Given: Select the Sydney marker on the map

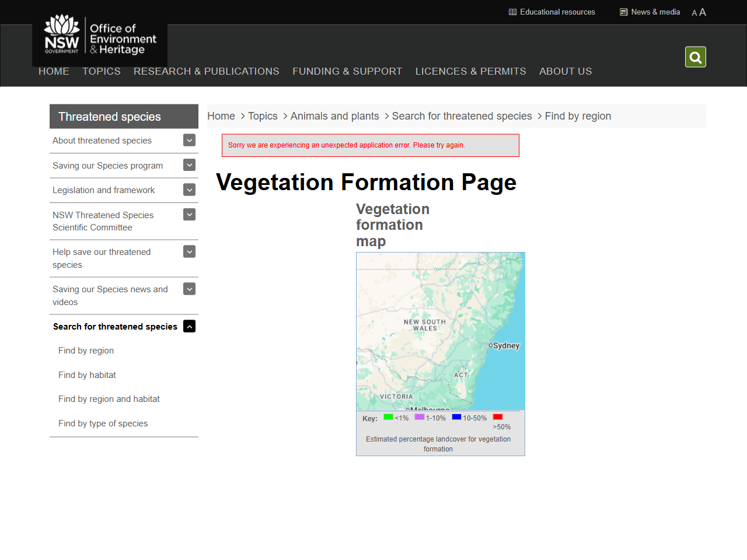Looking at the screenshot, I should coord(490,345).
